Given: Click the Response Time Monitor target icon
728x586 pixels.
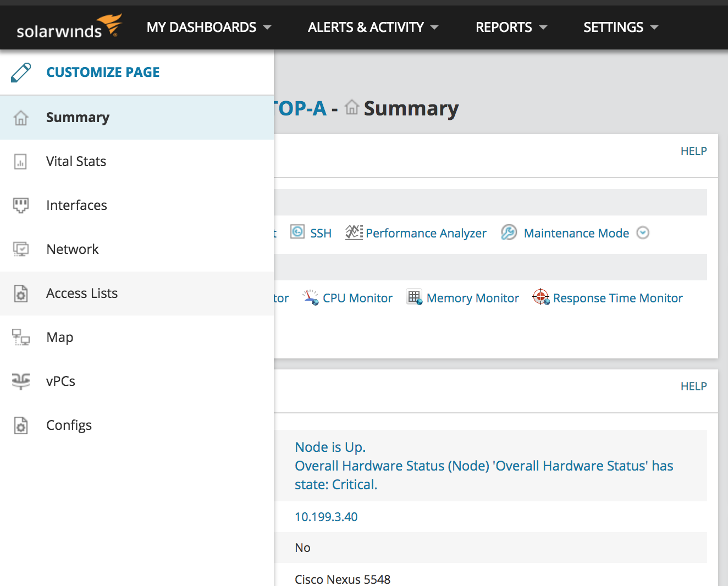Looking at the screenshot, I should click(541, 297).
